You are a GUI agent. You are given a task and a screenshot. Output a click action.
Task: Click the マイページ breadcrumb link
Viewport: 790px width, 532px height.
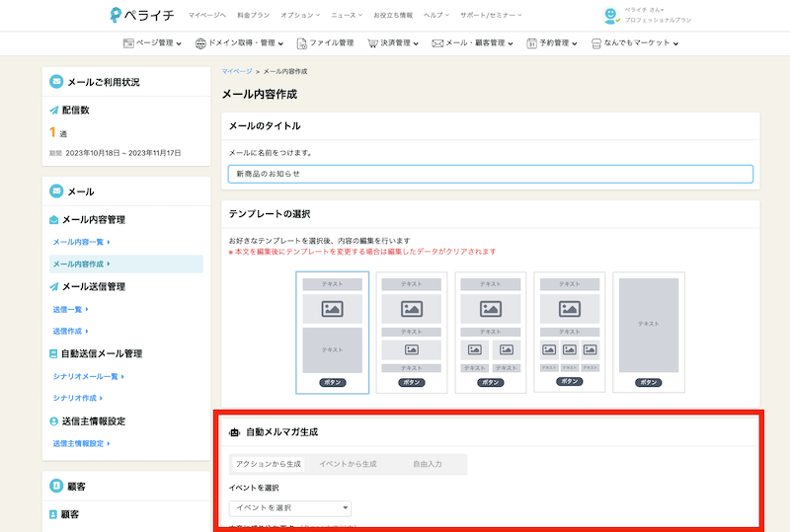[x=236, y=72]
